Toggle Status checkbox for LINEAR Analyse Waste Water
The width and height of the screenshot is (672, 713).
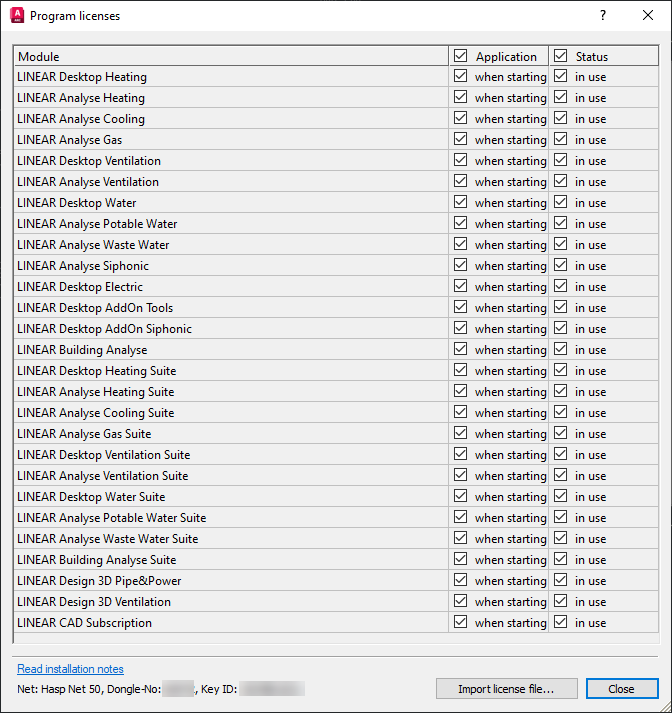pyautogui.click(x=560, y=243)
